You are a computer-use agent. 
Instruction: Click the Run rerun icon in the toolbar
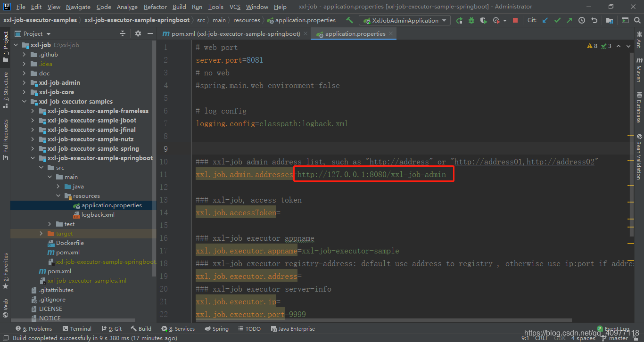(459, 20)
